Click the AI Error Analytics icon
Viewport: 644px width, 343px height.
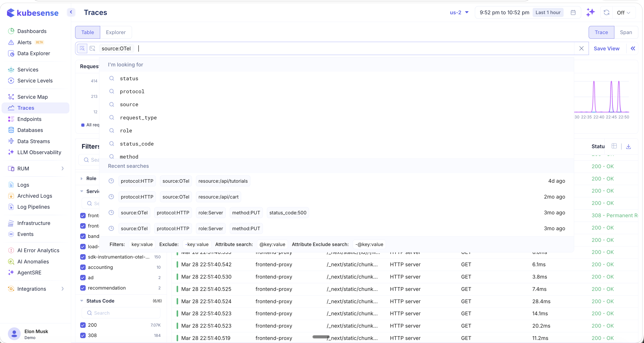click(11, 250)
